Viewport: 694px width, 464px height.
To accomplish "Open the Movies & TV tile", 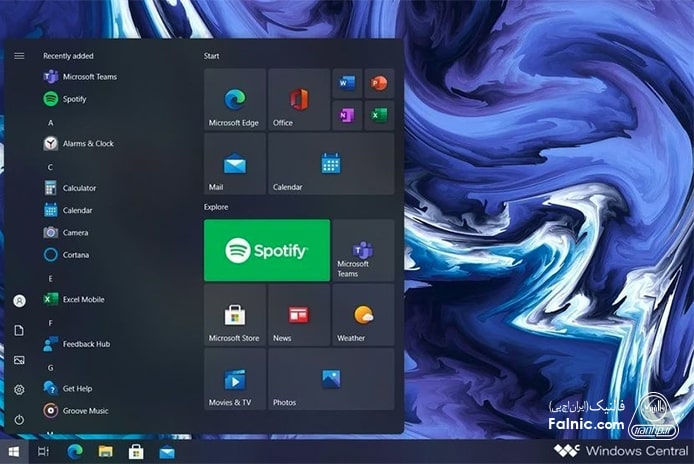I will (234, 379).
